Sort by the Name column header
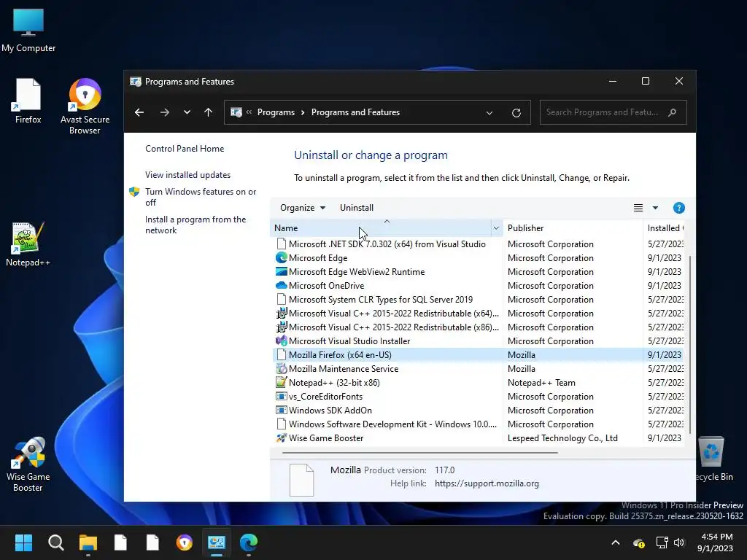 click(381, 228)
